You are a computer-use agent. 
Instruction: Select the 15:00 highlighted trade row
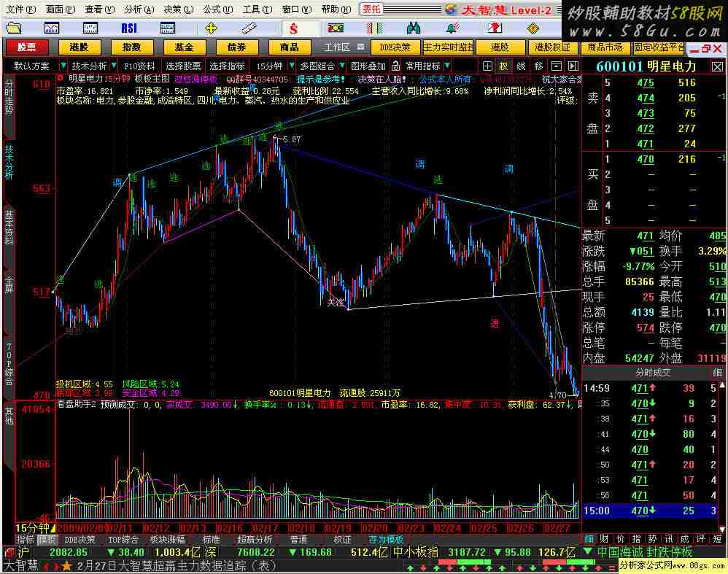click(651, 511)
